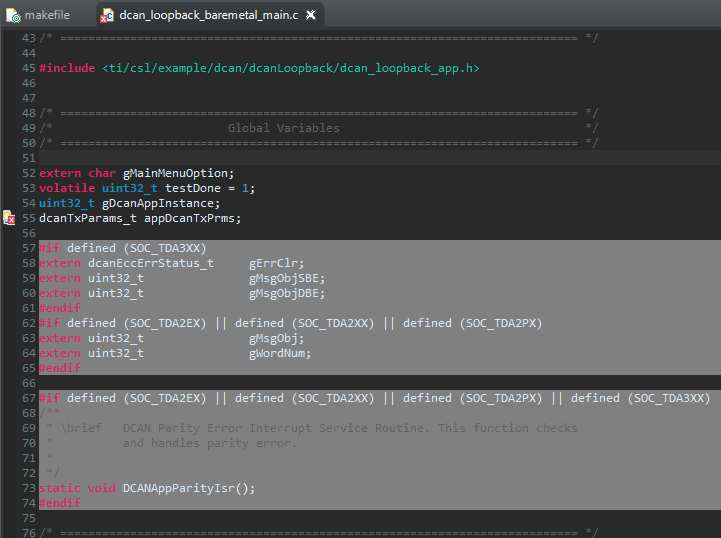Click SOC_TDA3XX on line 57
Image resolution: width=721 pixels, height=538 pixels.
(165, 248)
